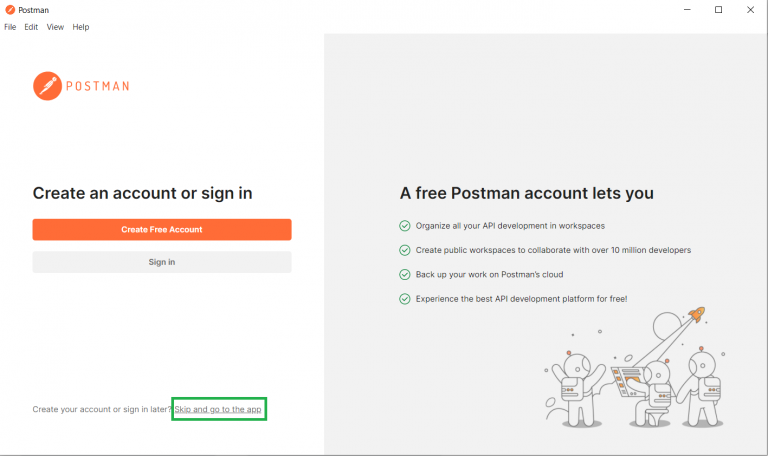Open the Edit menu
Viewport: 768px width, 456px height.
point(31,27)
